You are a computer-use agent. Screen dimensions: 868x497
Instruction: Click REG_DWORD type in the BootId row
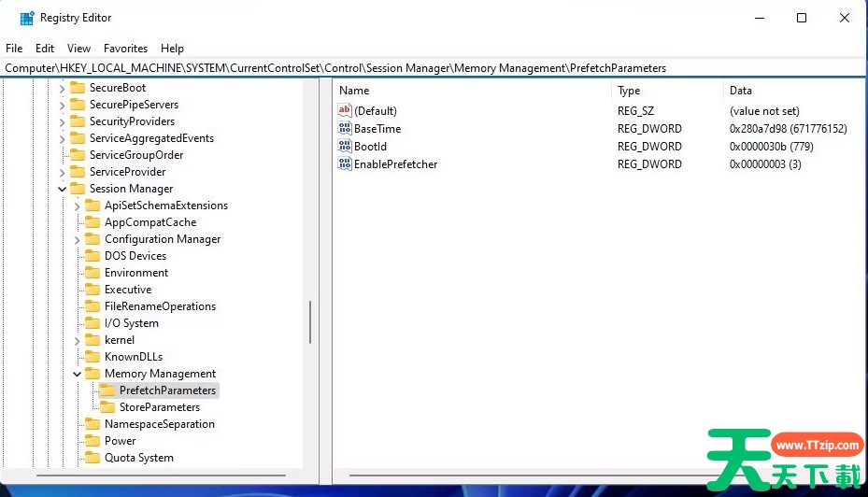coord(649,146)
